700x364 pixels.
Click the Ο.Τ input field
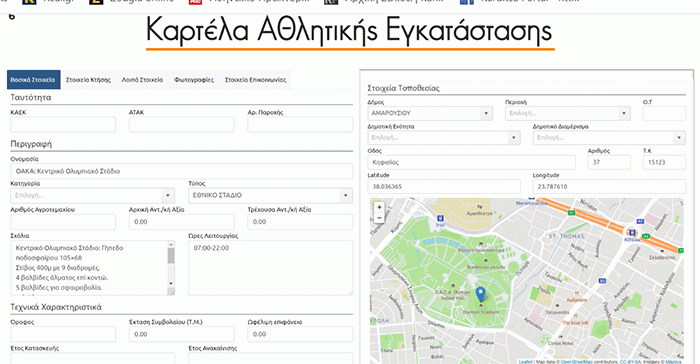664,113
